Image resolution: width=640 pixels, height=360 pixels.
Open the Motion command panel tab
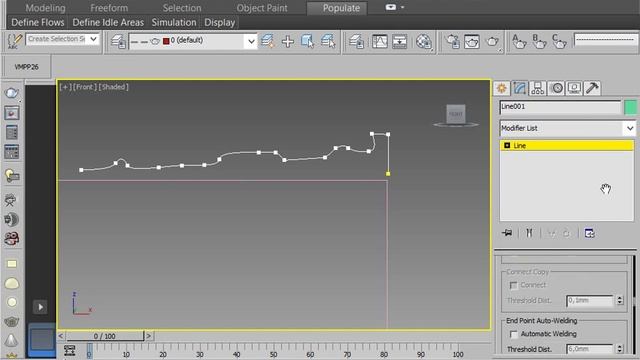pyautogui.click(x=556, y=88)
